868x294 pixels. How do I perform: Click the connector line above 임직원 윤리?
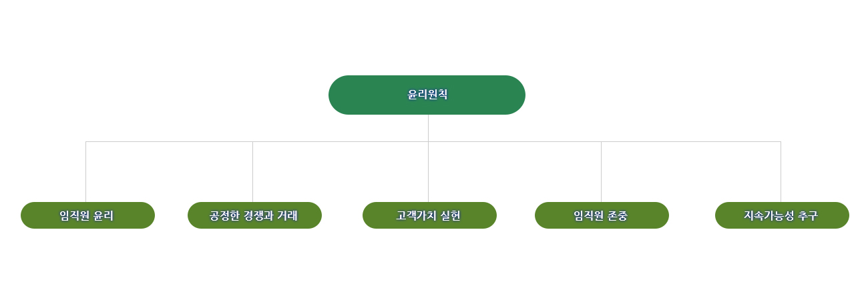click(x=85, y=172)
